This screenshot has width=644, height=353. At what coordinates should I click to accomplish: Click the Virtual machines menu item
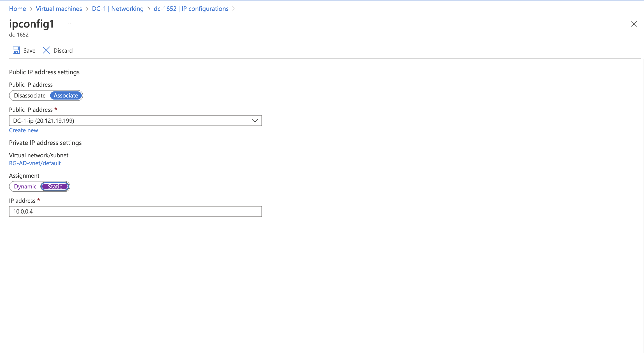point(58,8)
